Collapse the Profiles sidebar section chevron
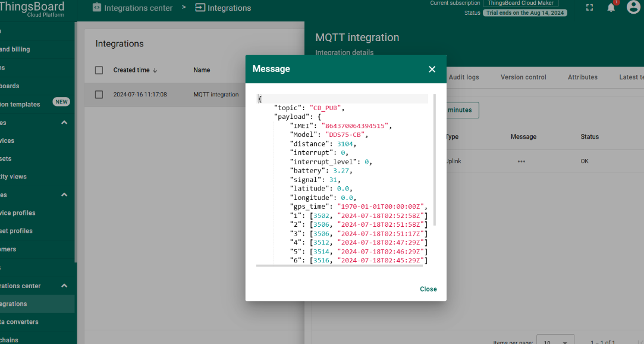The width and height of the screenshot is (644, 344). pos(64,195)
